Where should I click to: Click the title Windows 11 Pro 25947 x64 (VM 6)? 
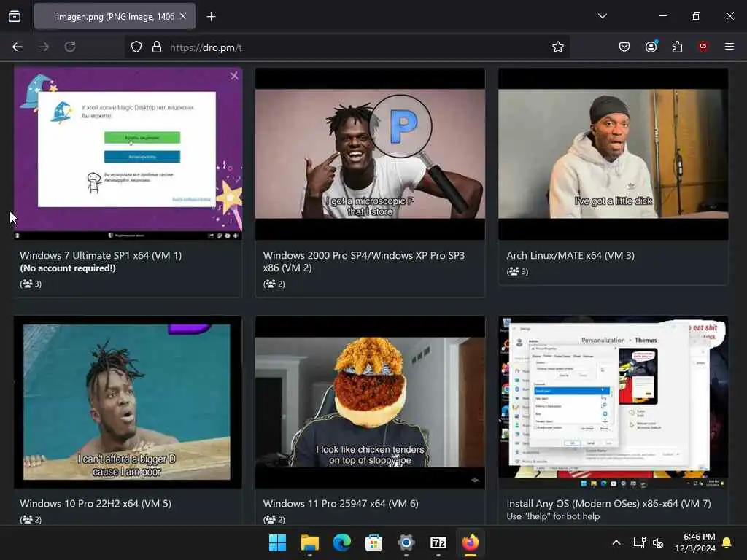tap(341, 503)
